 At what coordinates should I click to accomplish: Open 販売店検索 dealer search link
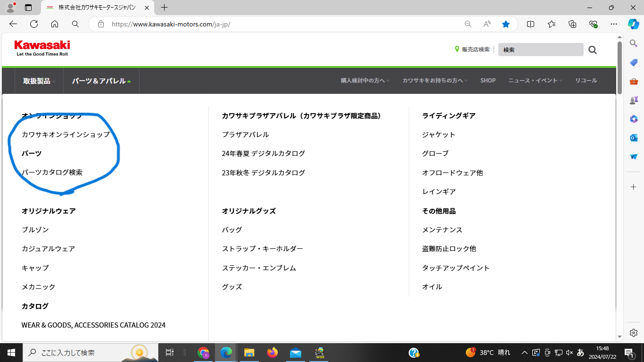[x=472, y=49]
